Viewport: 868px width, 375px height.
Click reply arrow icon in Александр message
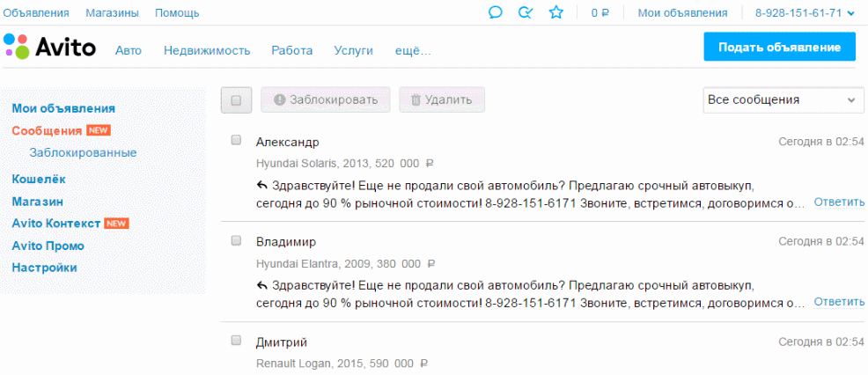click(261, 185)
